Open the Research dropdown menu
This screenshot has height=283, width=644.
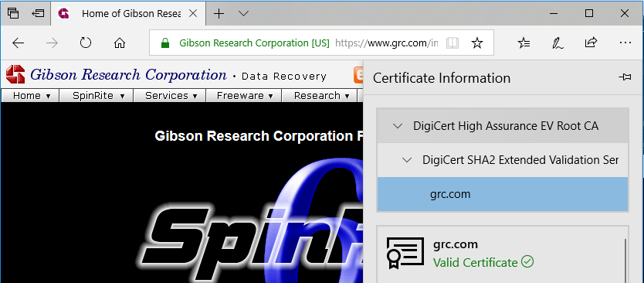pos(320,96)
